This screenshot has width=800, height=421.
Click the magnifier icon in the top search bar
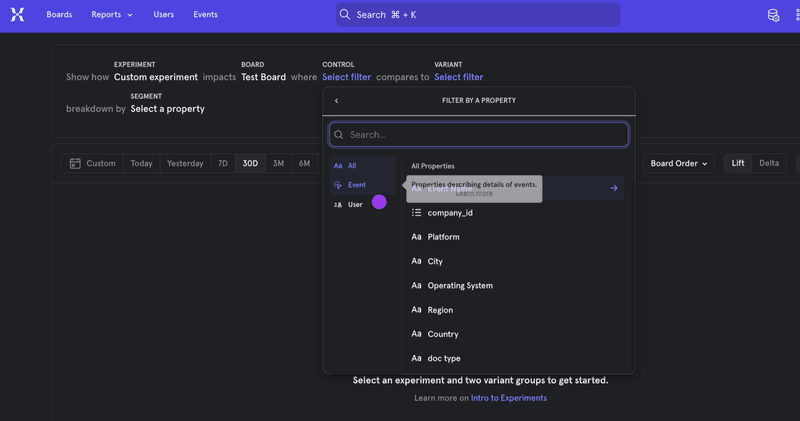pos(345,15)
